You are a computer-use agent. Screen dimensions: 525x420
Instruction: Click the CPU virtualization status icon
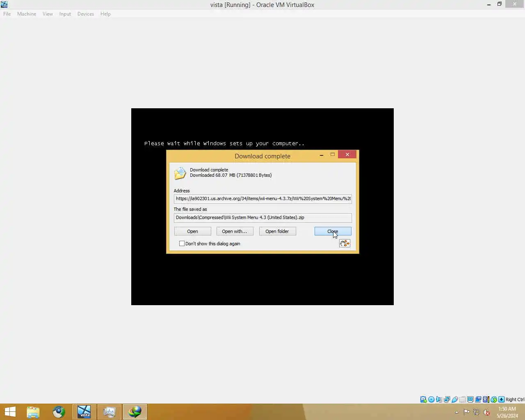coord(486,399)
